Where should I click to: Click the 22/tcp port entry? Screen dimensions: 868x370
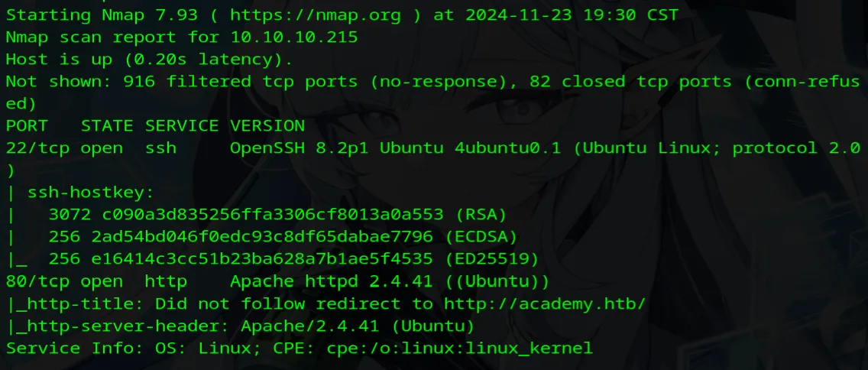click(x=37, y=148)
